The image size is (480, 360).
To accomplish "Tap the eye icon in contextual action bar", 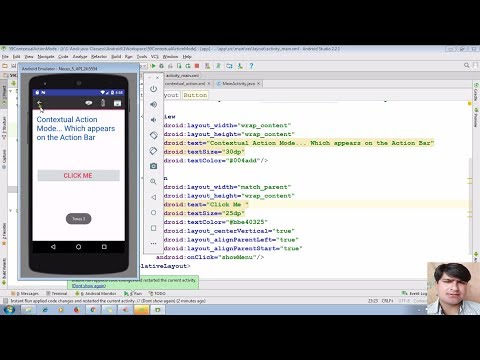I will pos(88,103).
